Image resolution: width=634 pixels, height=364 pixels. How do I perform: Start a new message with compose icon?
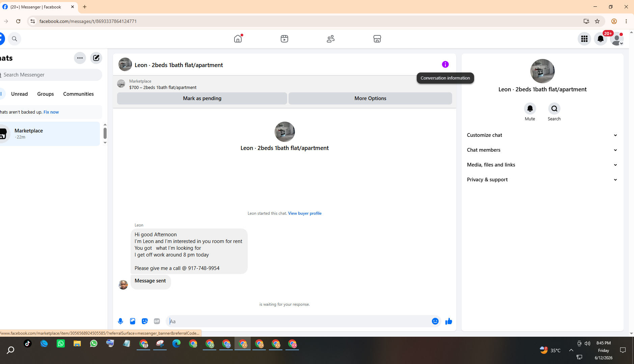tap(96, 58)
